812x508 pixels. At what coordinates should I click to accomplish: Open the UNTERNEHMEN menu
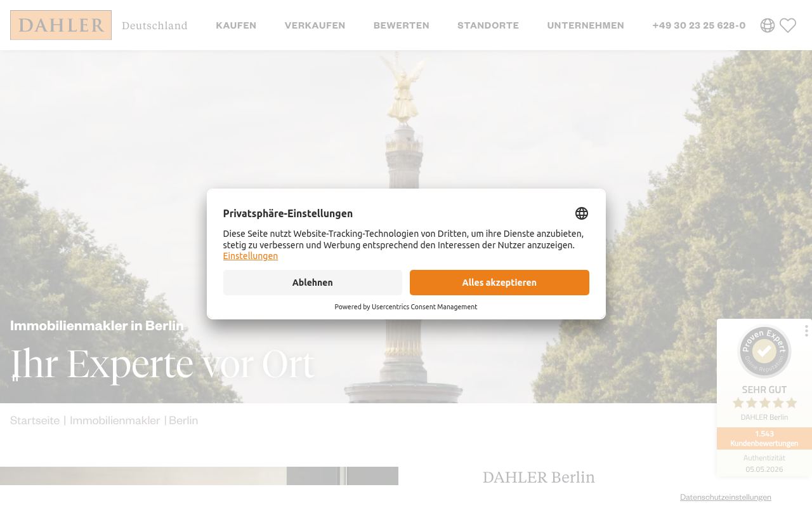click(586, 25)
